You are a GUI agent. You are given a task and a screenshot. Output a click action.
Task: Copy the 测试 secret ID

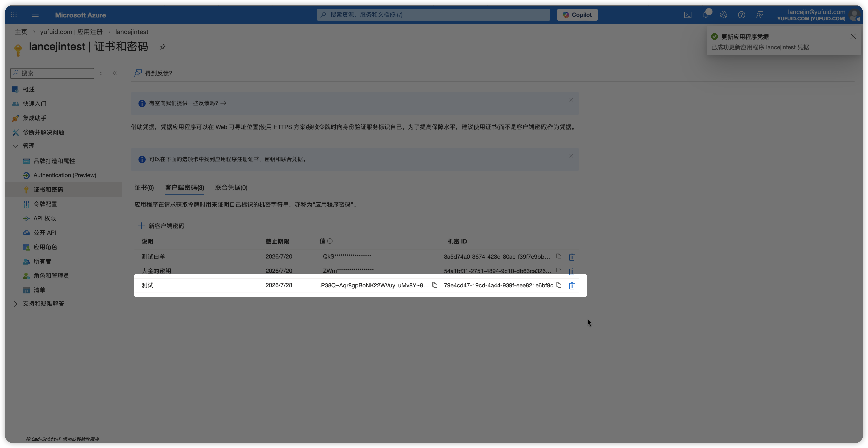tap(559, 285)
